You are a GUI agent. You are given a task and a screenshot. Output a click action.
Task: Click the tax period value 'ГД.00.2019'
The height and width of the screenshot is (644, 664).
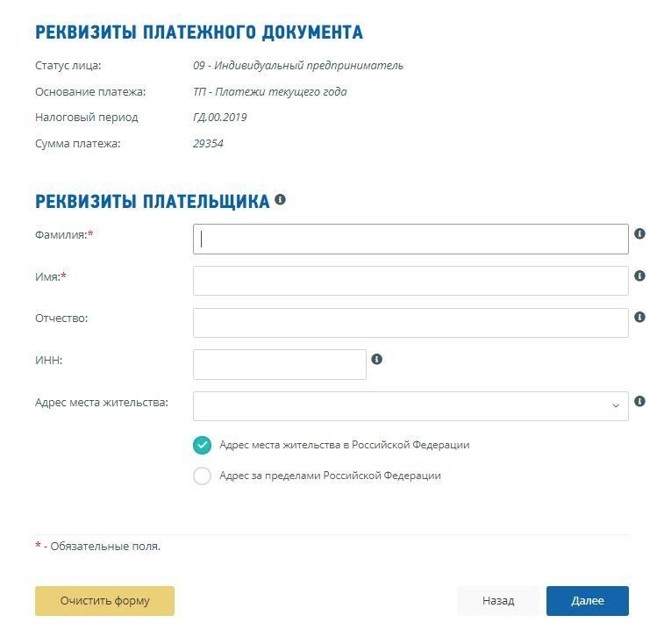pyautogui.click(x=220, y=118)
